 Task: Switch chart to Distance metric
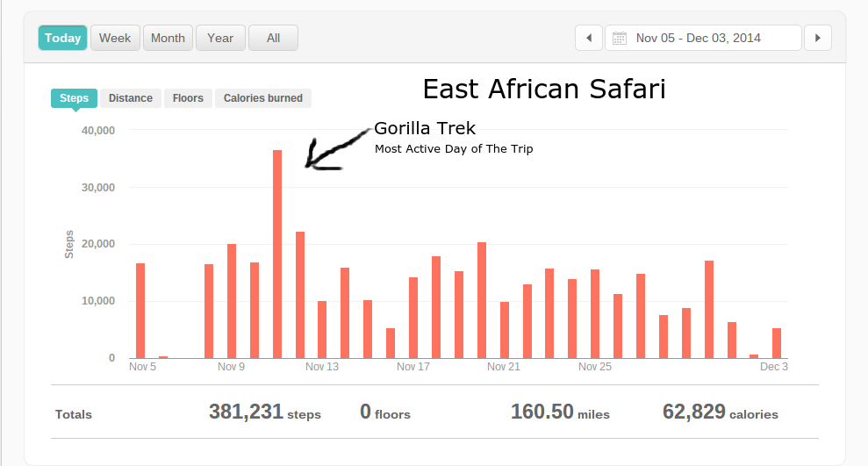pyautogui.click(x=131, y=98)
